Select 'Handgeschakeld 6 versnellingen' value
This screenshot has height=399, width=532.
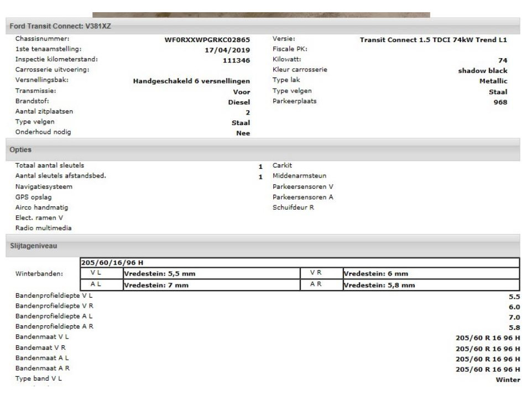tap(191, 81)
